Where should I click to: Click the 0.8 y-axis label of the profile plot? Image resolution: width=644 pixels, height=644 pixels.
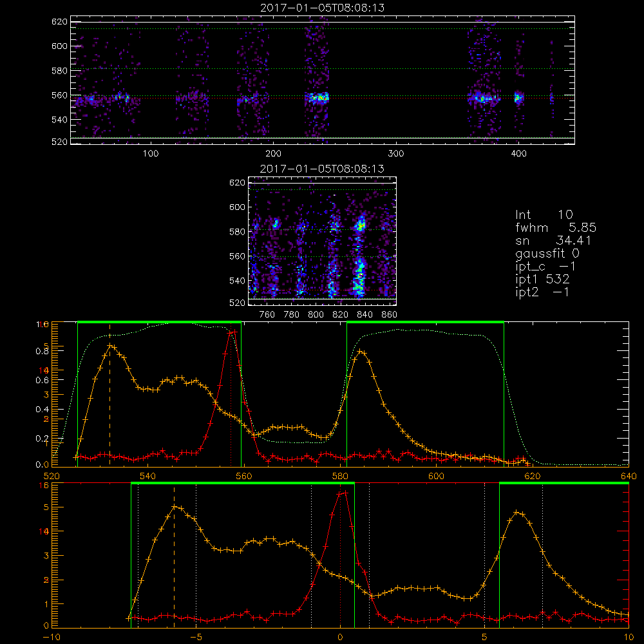(43, 351)
